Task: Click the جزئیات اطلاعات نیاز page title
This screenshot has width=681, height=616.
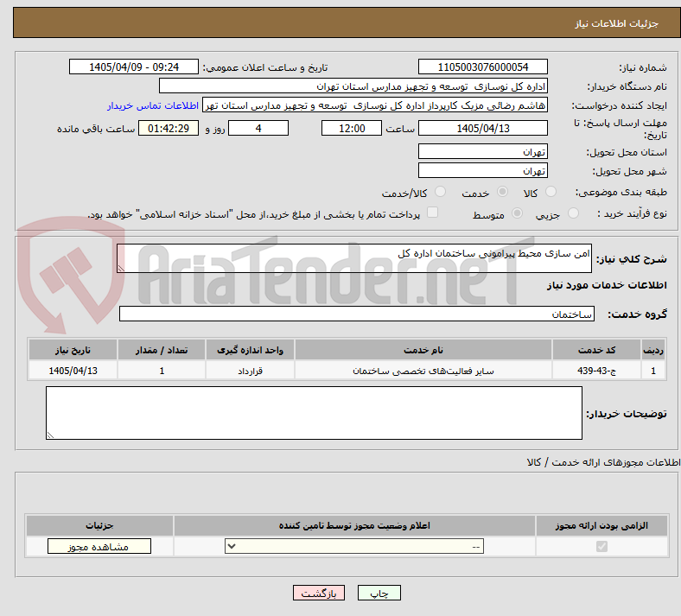Action: [x=617, y=23]
